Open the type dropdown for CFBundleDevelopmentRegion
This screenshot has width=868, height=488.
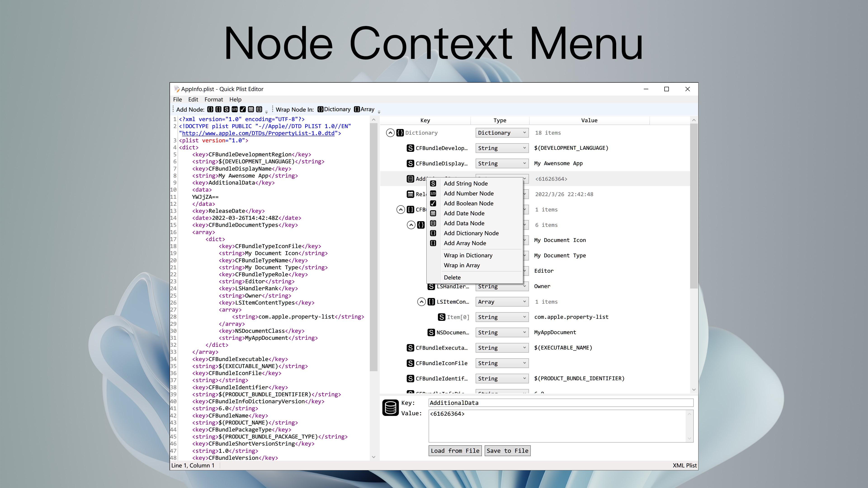(502, 148)
